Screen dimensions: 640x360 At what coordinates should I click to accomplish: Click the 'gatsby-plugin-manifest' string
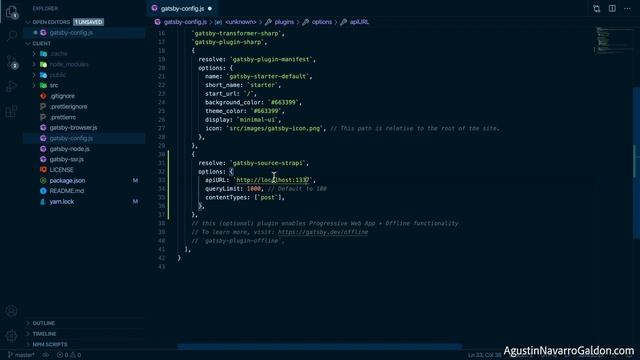click(x=271, y=59)
